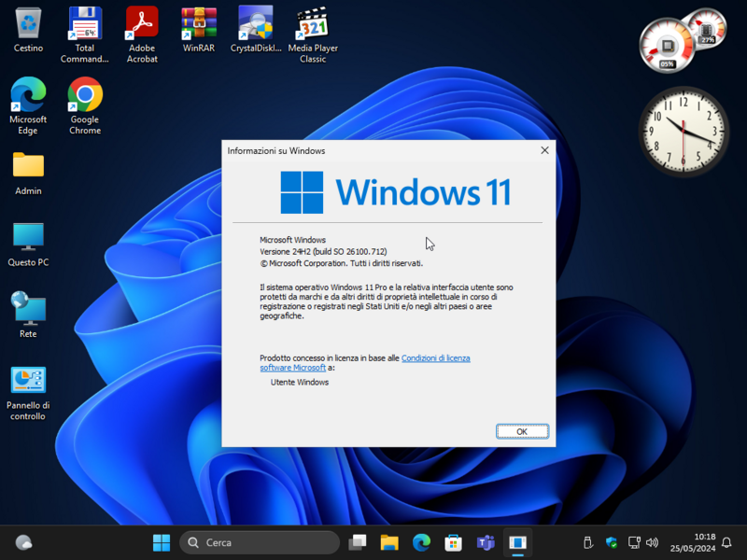Close the Informazioni su Windows dialog
Screen dimensions: 747x560
tap(544, 150)
